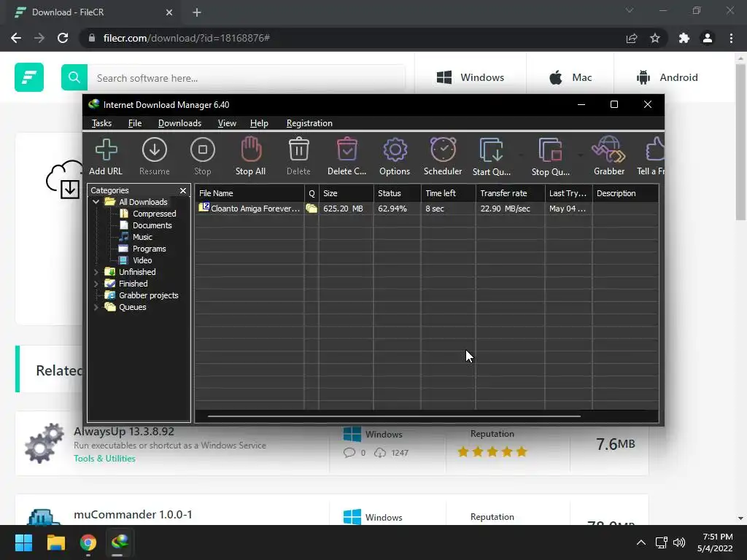Click the Chrome address bar

click(x=352, y=38)
